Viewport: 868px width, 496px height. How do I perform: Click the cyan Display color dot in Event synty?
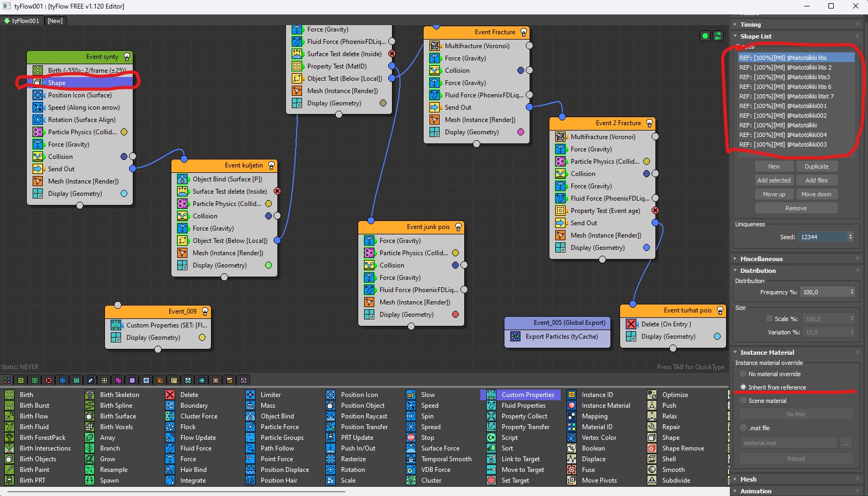(x=124, y=193)
